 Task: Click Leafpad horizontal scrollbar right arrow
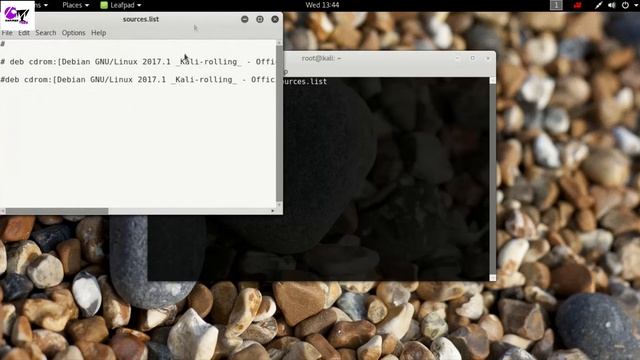(273, 211)
